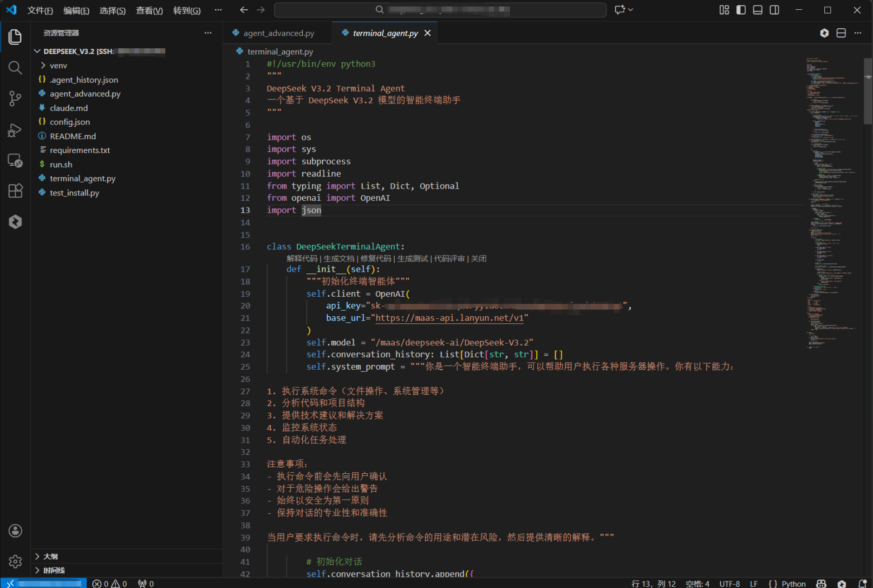Viewport: 873px width, 588px height.
Task: Open Run and Debug view
Action: [15, 130]
